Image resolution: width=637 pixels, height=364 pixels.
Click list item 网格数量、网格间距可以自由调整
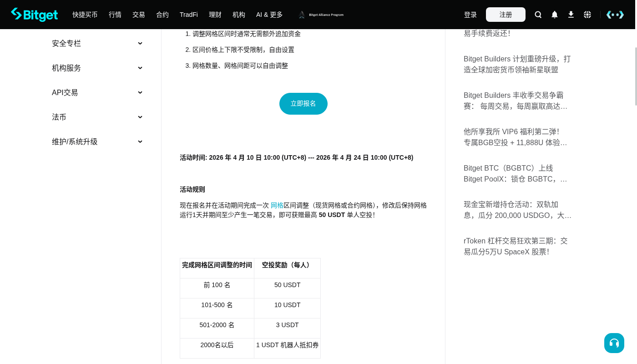click(x=240, y=66)
